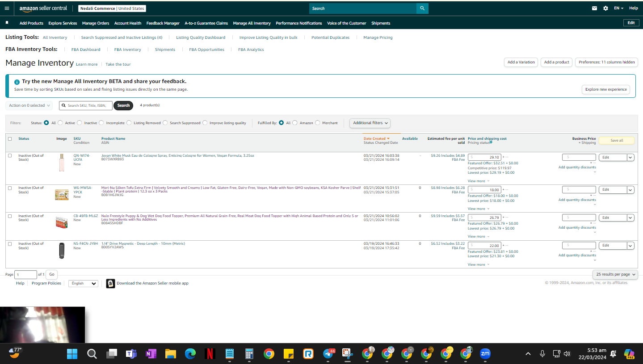The width and height of the screenshot is (643, 364).
Task: Click Explore new experience button
Action: [x=606, y=89]
